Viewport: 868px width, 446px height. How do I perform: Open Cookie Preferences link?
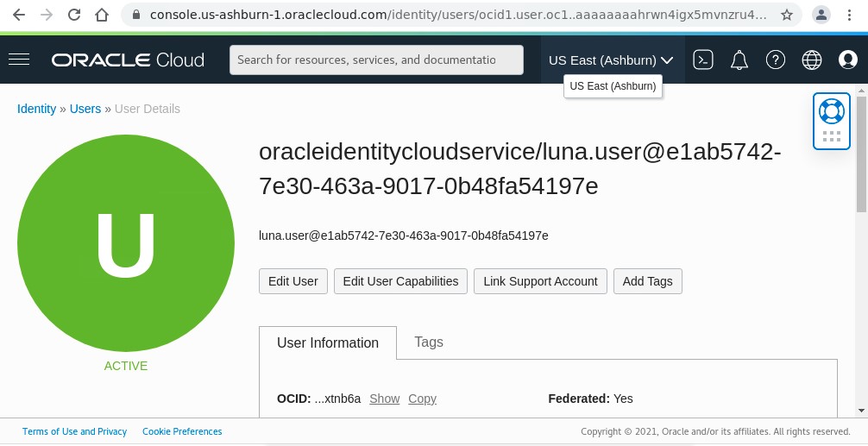pyautogui.click(x=182, y=431)
